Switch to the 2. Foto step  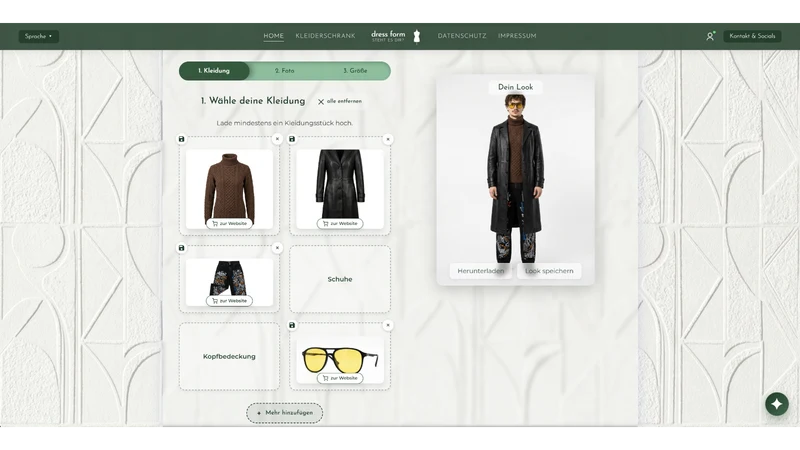coord(285,71)
